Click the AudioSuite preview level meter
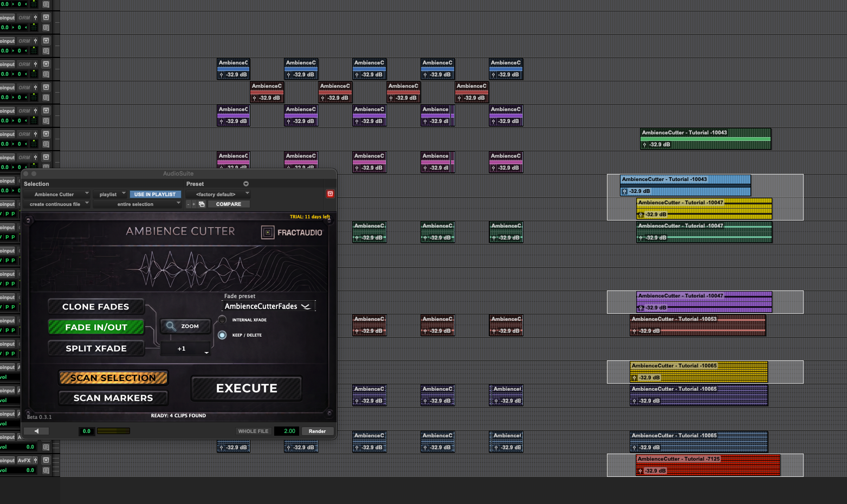Image resolution: width=847 pixels, height=504 pixels. click(113, 431)
